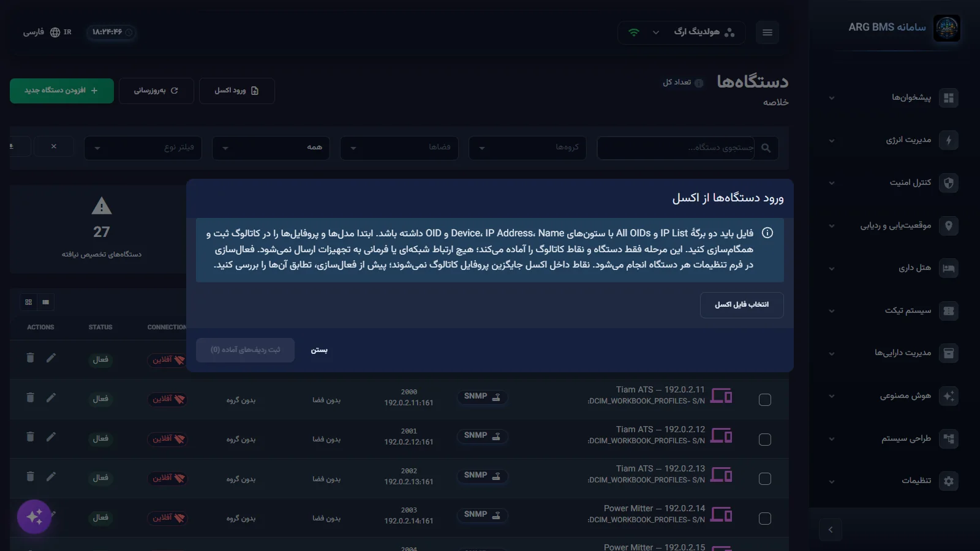Open the purple AI assistant sparkle button
Image resolution: width=980 pixels, height=551 pixels.
tap(34, 517)
